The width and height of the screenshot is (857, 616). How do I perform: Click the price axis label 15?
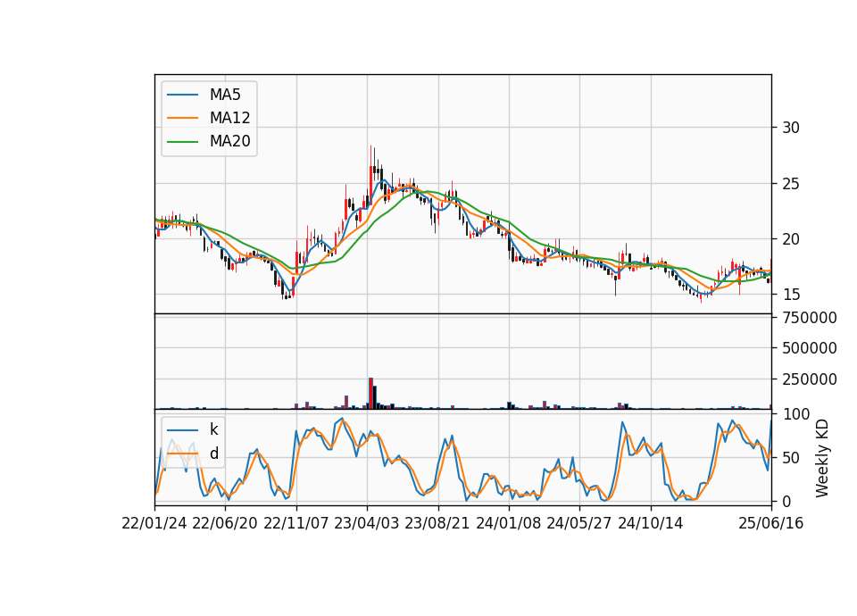[791, 295]
